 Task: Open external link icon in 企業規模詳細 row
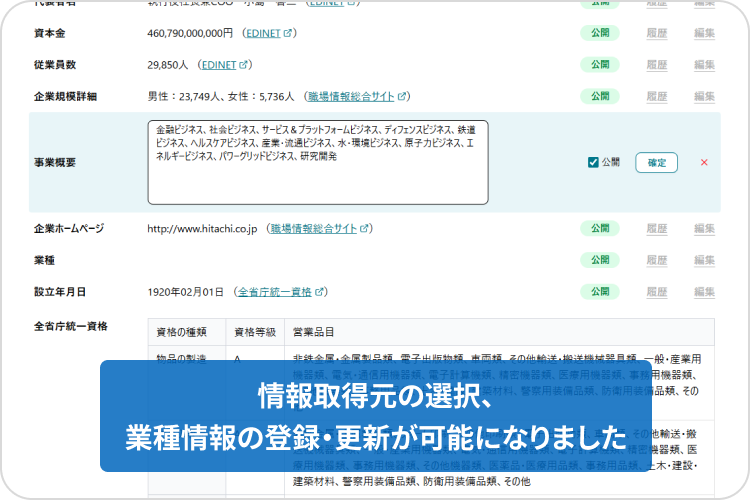click(x=402, y=97)
